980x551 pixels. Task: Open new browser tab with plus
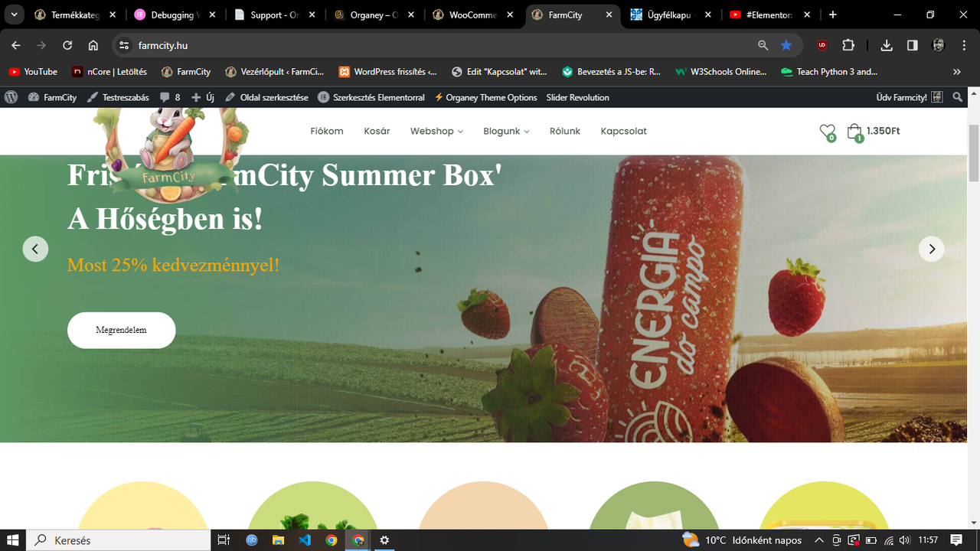(x=833, y=15)
